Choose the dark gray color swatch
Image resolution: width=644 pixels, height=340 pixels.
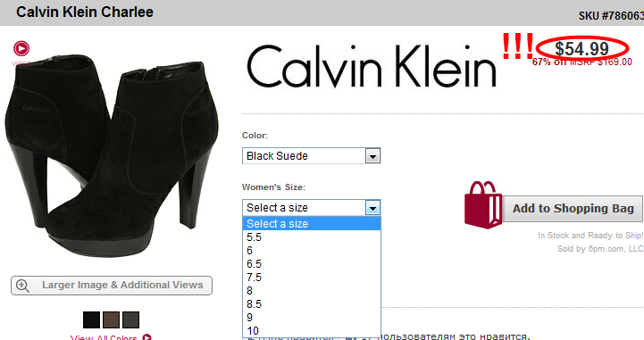click(130, 319)
